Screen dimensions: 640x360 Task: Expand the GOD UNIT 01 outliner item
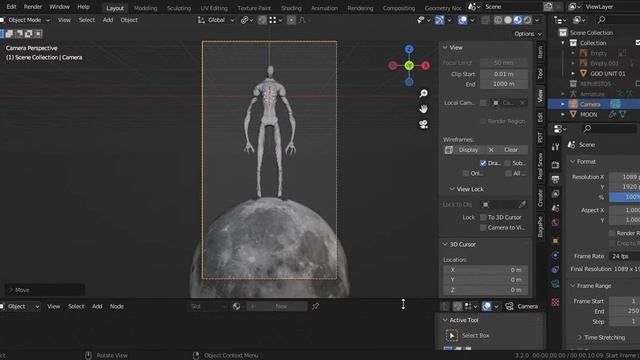(x=573, y=73)
